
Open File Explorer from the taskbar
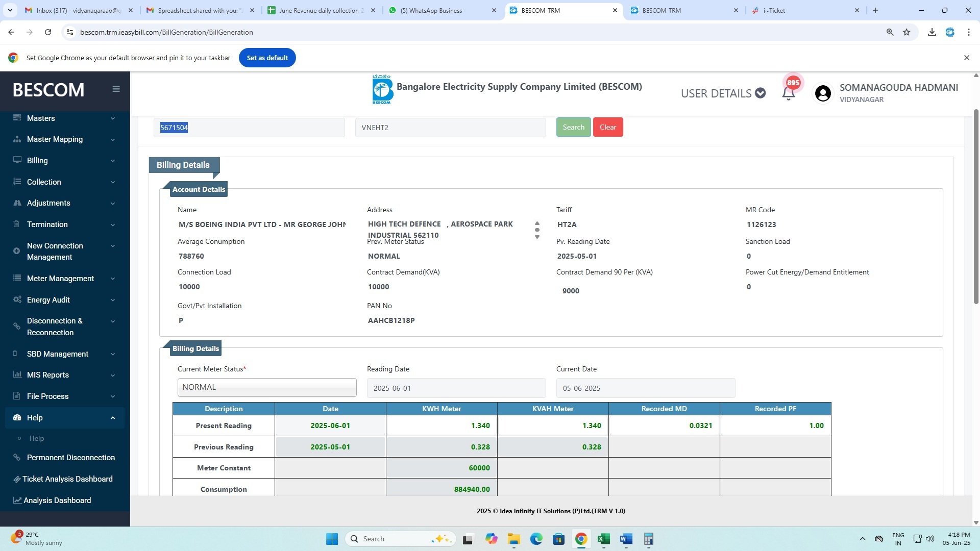coord(513,539)
